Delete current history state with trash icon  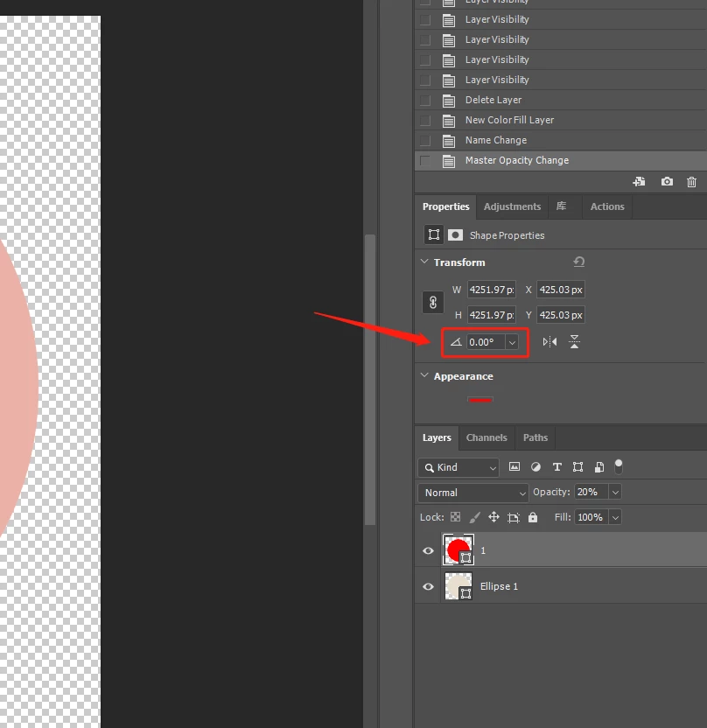(691, 182)
